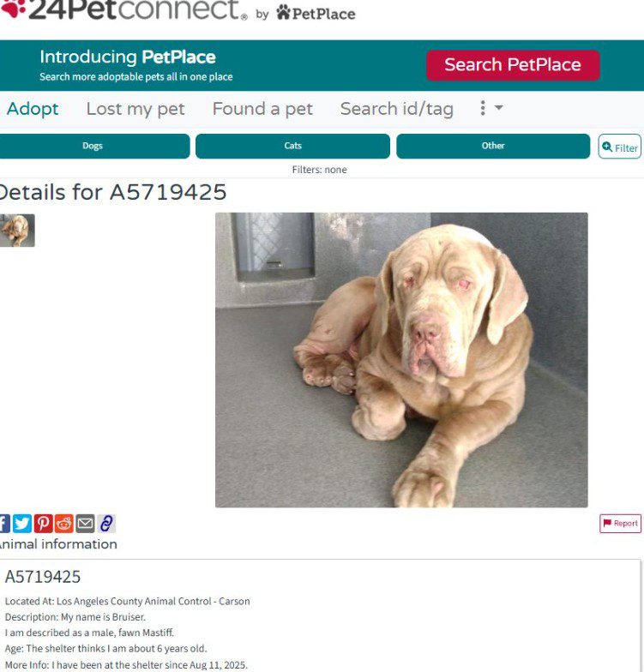Expand the caret next to more options
This screenshot has width=644, height=672.
tap(499, 107)
